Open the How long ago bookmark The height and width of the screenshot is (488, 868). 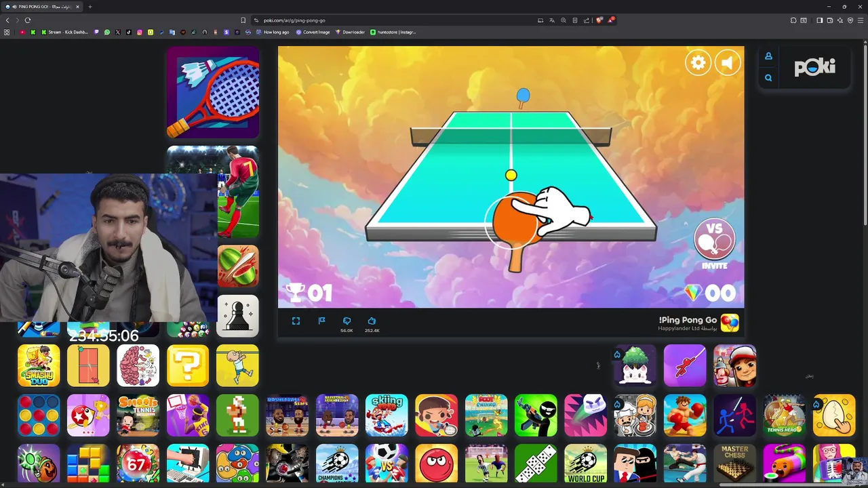tap(272, 32)
